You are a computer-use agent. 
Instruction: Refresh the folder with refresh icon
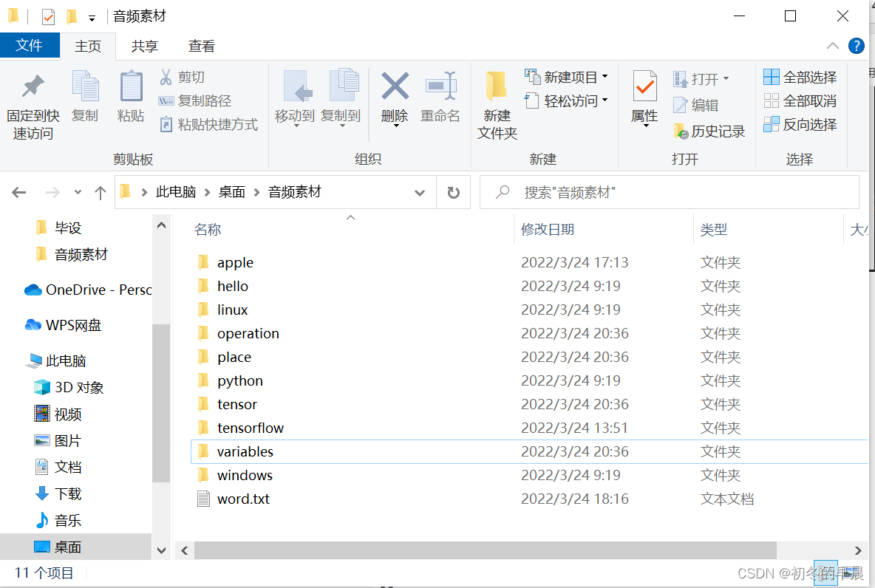[x=453, y=192]
